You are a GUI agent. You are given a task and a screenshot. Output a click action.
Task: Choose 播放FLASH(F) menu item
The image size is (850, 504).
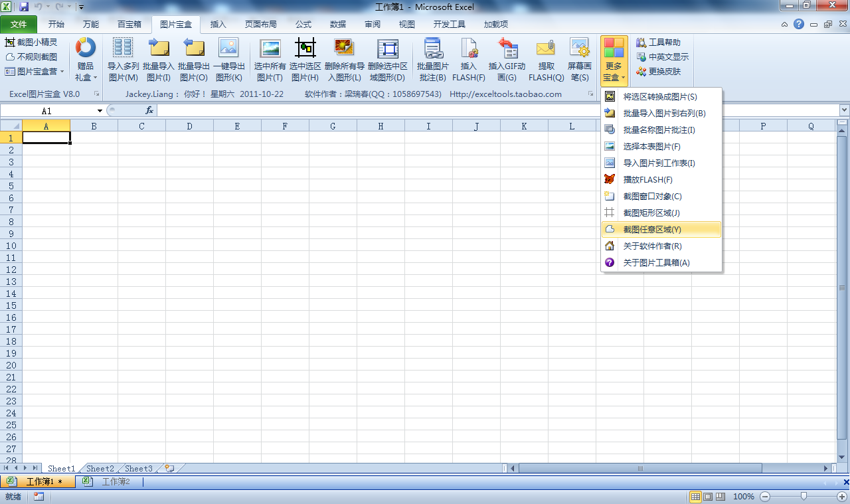[661, 180]
